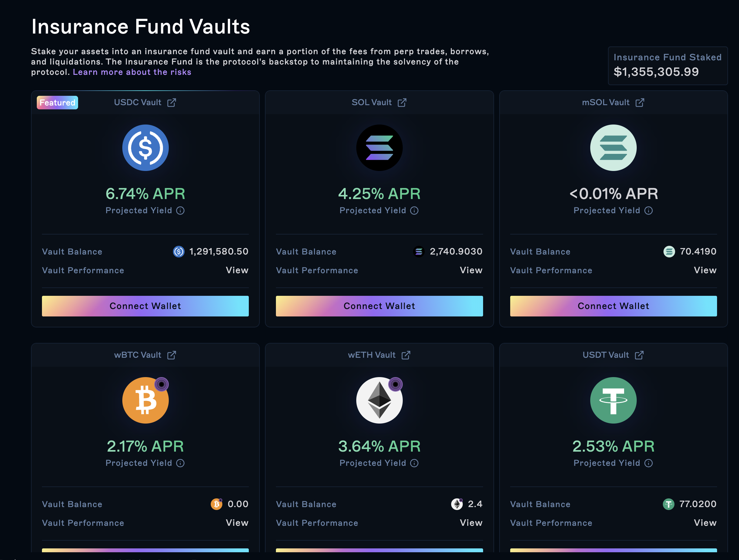Open USDT Vault external link icon
739x560 pixels.
coord(639,355)
